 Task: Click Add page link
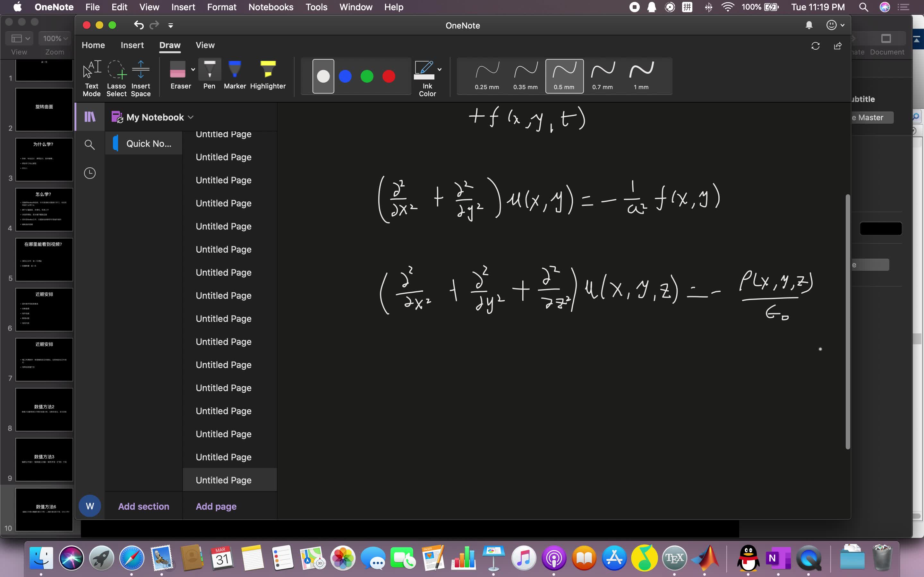216,506
